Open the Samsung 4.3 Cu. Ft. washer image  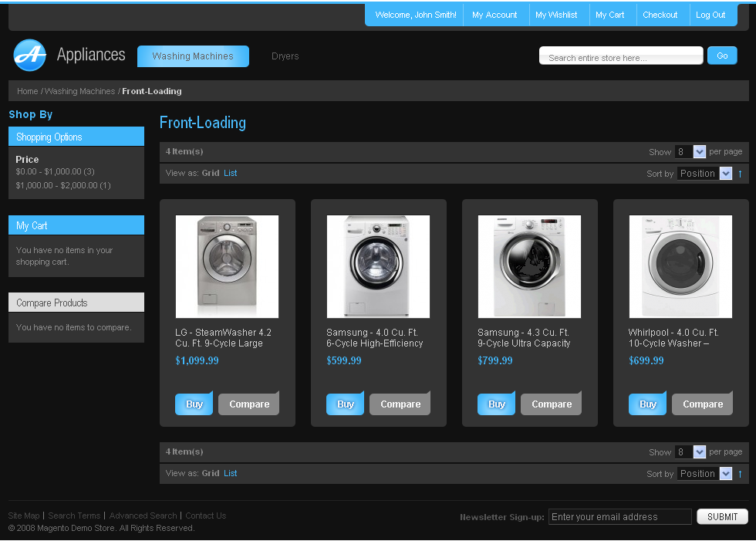(529, 267)
